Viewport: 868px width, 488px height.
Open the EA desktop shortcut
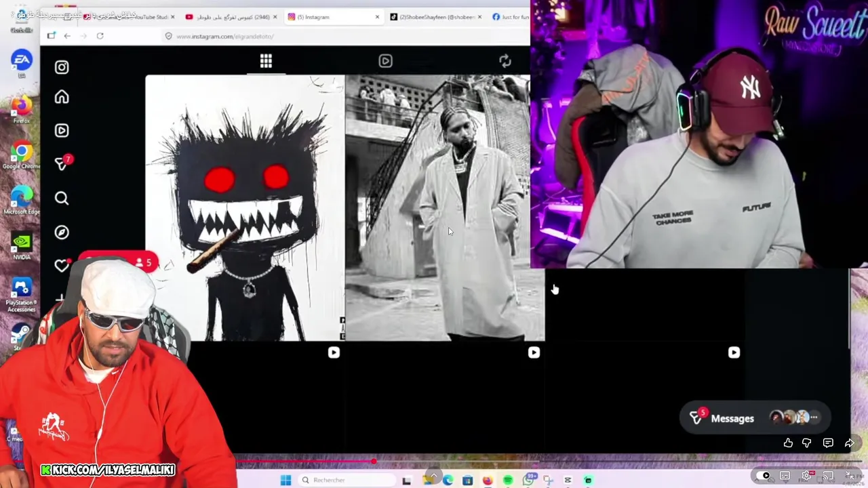(21, 63)
